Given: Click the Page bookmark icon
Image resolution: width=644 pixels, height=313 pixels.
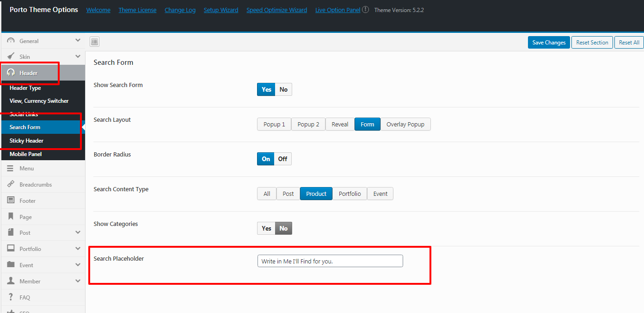Looking at the screenshot, I should point(11,217).
